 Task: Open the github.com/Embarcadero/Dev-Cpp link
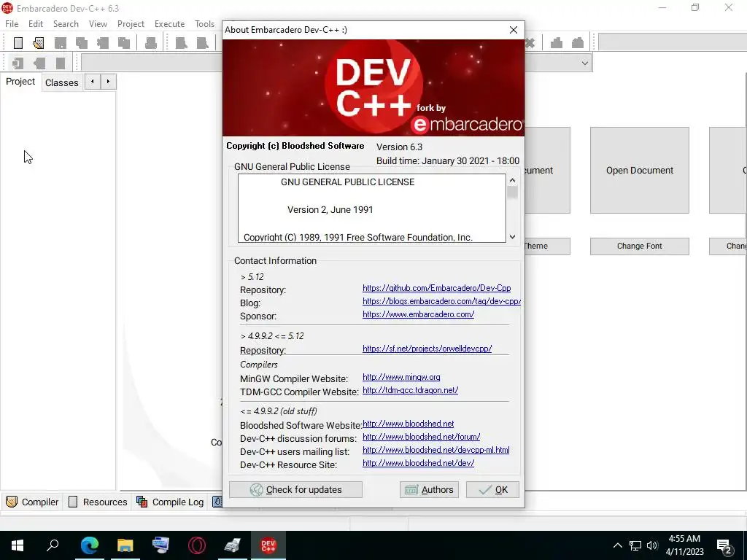tap(436, 288)
